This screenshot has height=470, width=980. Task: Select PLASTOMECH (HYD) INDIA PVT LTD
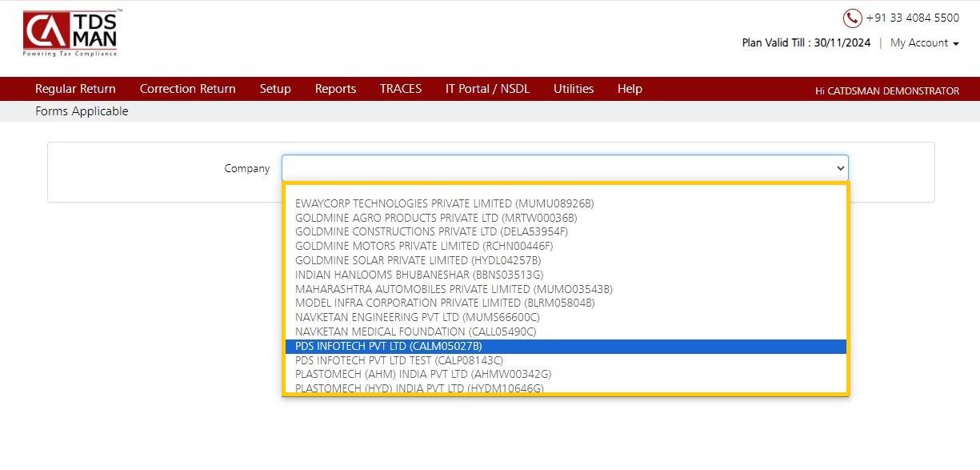pyautogui.click(x=566, y=388)
